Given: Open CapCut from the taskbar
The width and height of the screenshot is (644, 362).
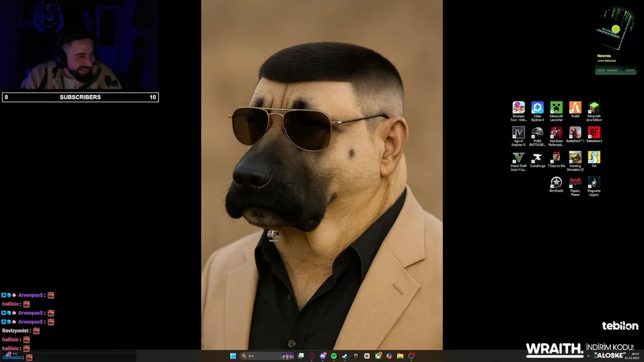Looking at the screenshot, I should tap(367, 356).
